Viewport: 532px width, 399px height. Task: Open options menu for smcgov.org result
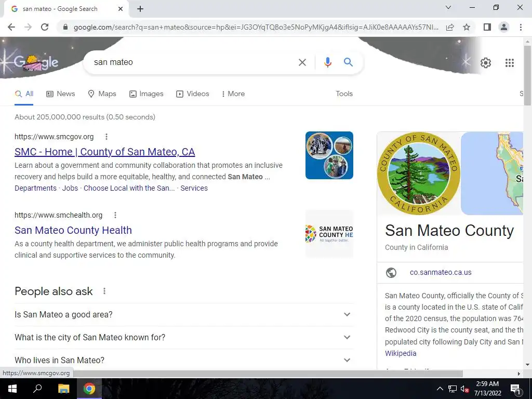point(106,137)
